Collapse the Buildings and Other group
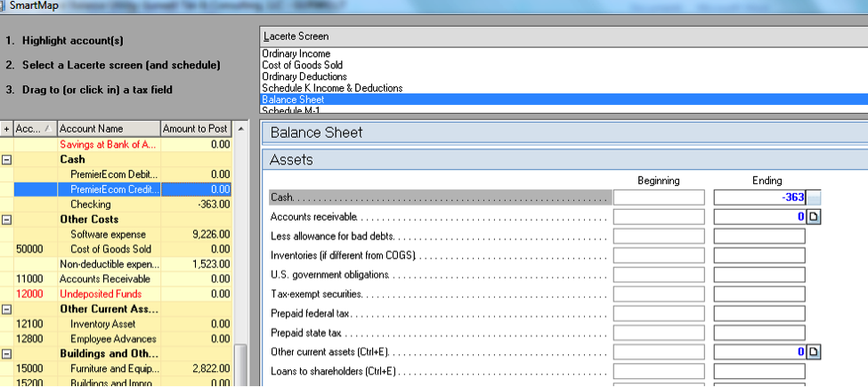Viewport: 868px width, 387px height. [6, 354]
